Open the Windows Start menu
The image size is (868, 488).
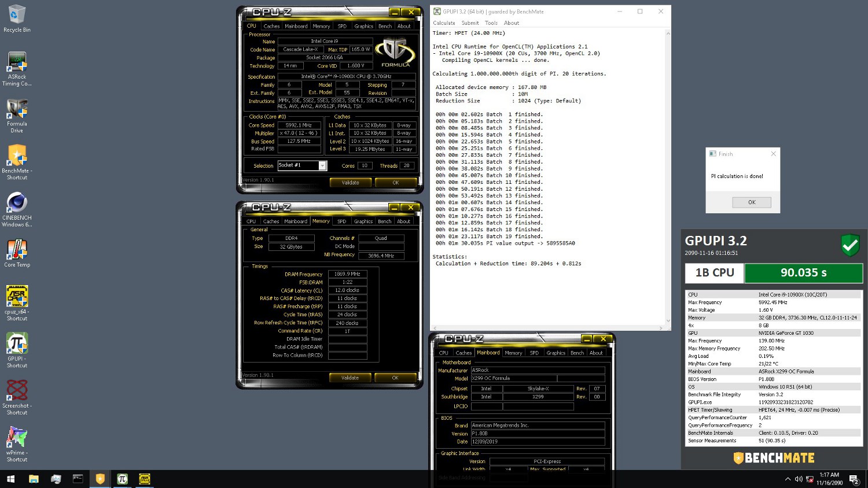pyautogui.click(x=10, y=479)
